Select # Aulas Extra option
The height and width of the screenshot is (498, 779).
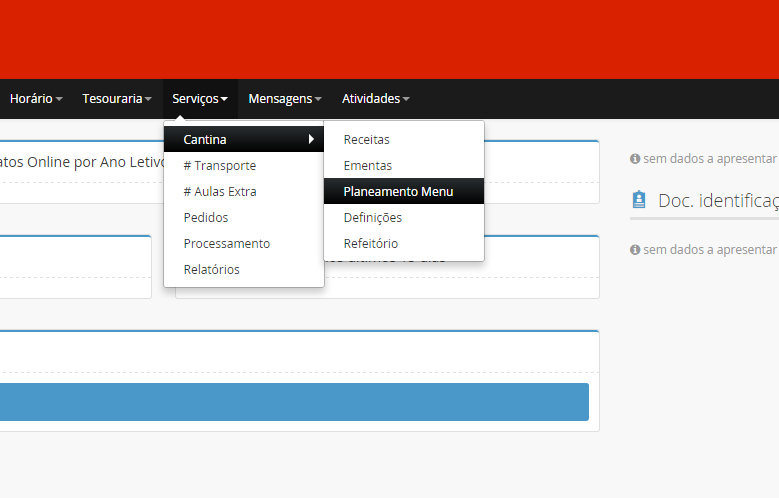click(220, 191)
